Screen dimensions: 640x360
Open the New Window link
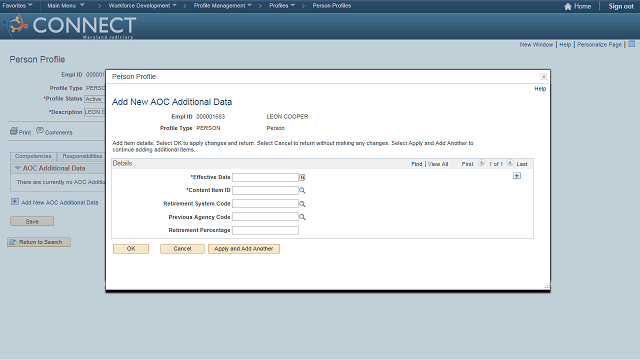(x=536, y=44)
